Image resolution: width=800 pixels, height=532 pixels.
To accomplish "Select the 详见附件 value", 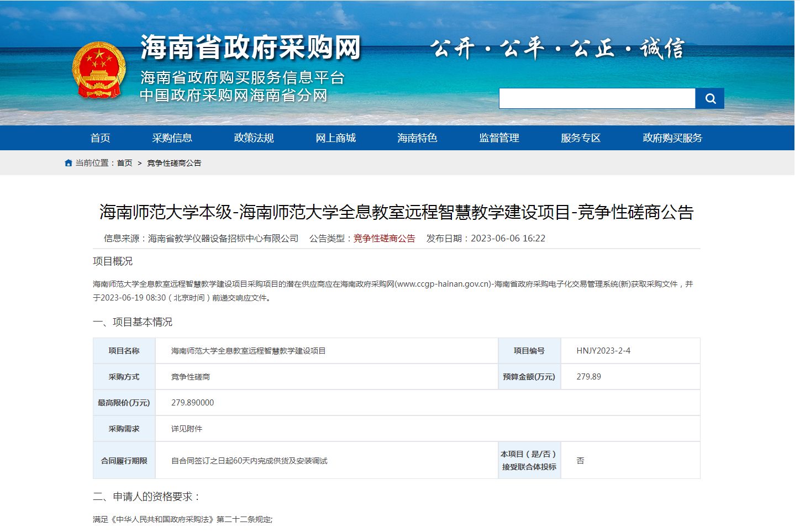I will (x=187, y=429).
